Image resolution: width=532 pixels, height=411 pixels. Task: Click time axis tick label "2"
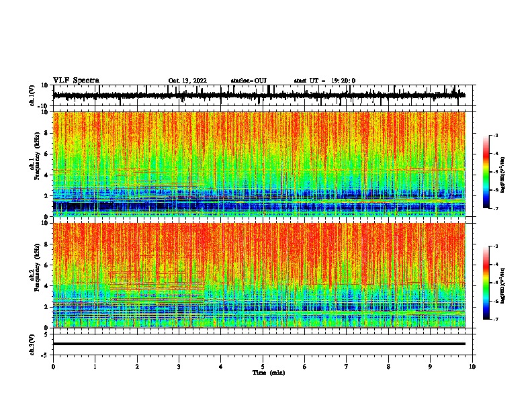(137, 367)
